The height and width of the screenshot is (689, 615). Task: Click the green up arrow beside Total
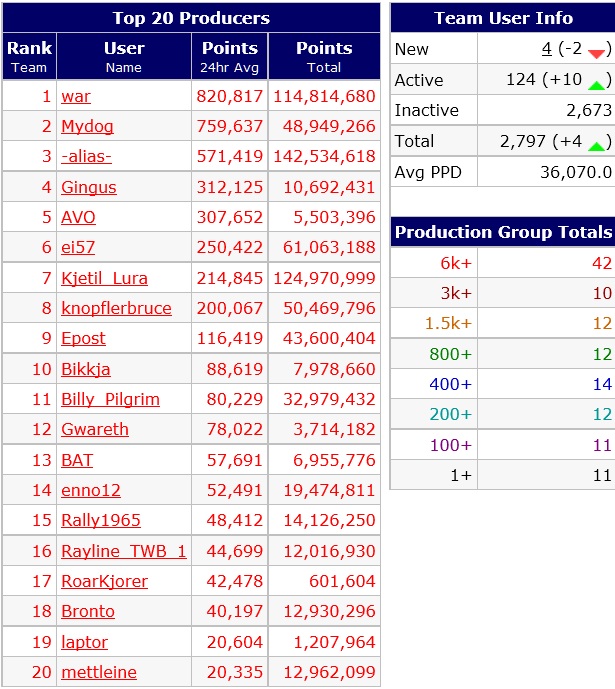[597, 145]
